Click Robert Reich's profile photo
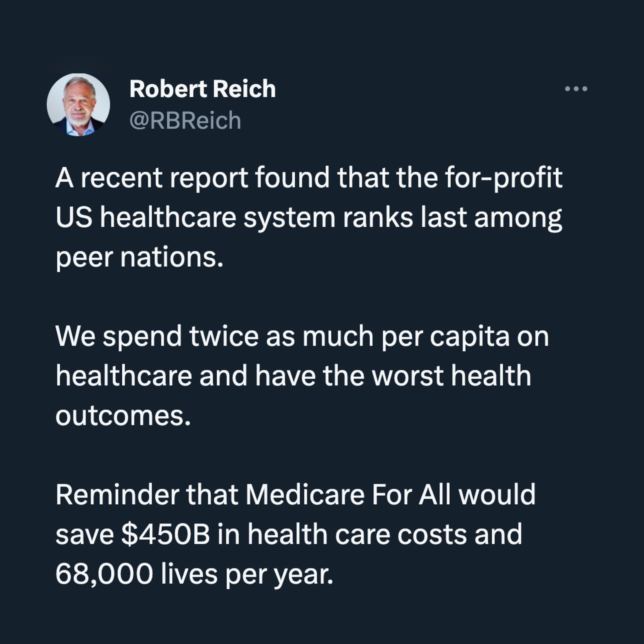The image size is (644, 644). [x=78, y=105]
